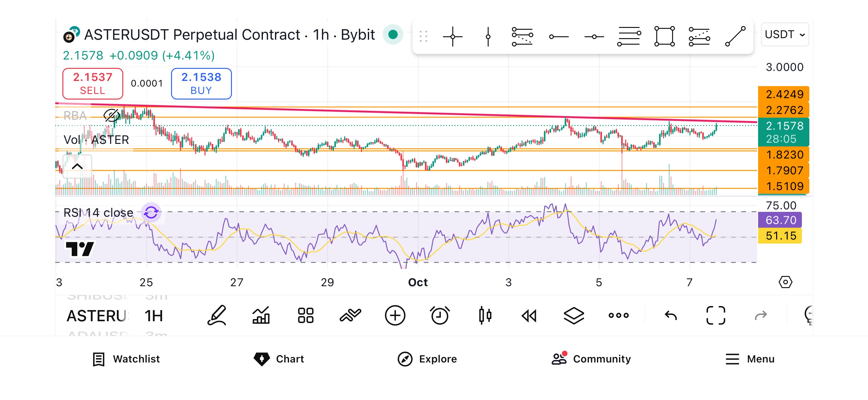Open the indicators chart icon
The image size is (868, 400).
coord(261,315)
